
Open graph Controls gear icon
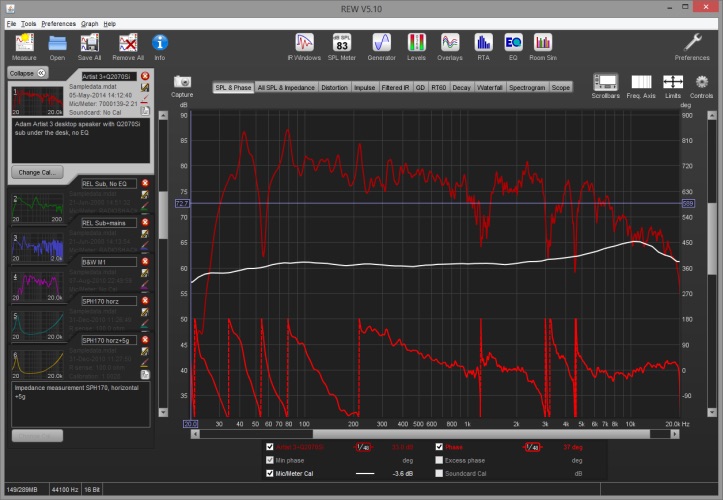click(701, 82)
